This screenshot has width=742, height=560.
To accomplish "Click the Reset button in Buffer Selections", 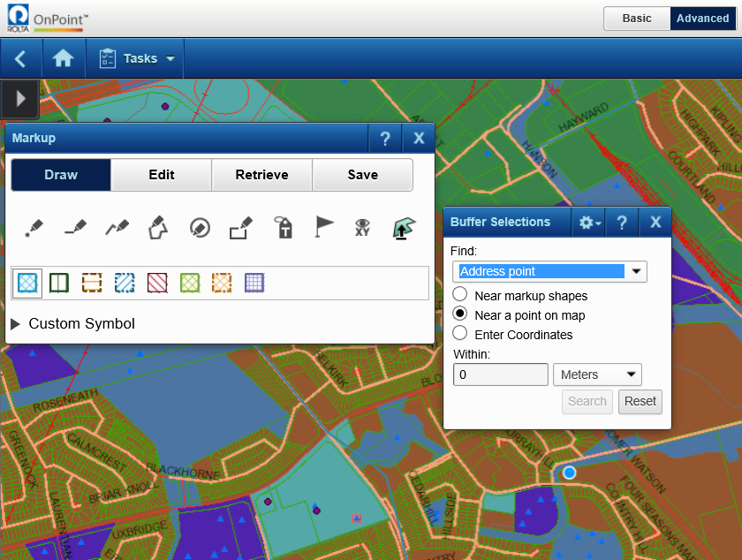I will [x=640, y=401].
